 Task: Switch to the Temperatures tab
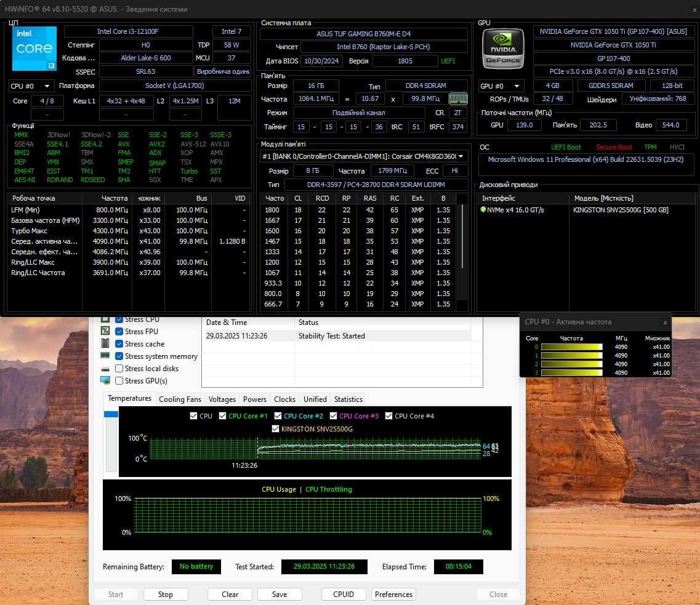pyautogui.click(x=129, y=398)
